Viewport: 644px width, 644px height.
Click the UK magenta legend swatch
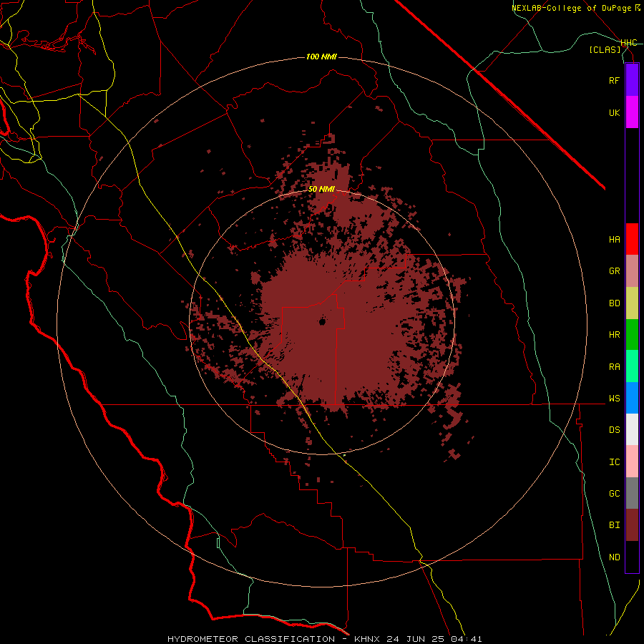click(632, 112)
